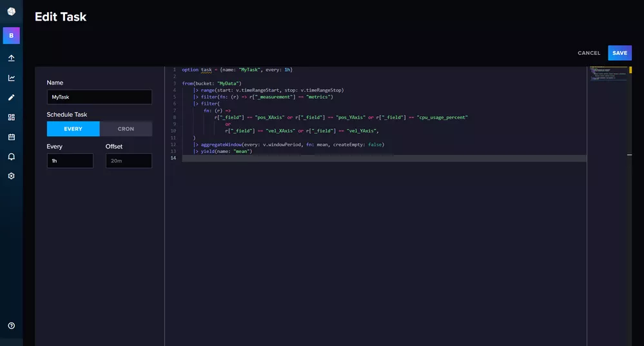Viewport: 644px width, 346px height.
Task: Click the code minimap preview
Action: 609,74
